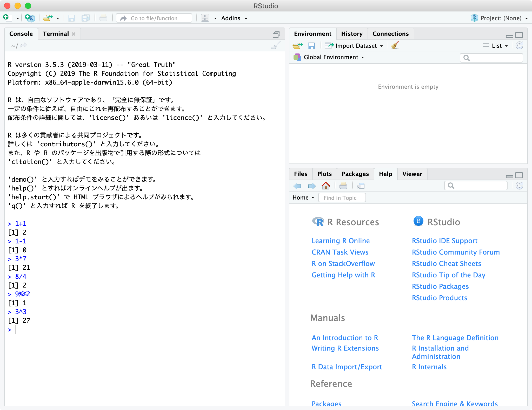Viewport: 532px width, 410px height.
Task: Open the Global Environment dropdown
Action: 329,57
